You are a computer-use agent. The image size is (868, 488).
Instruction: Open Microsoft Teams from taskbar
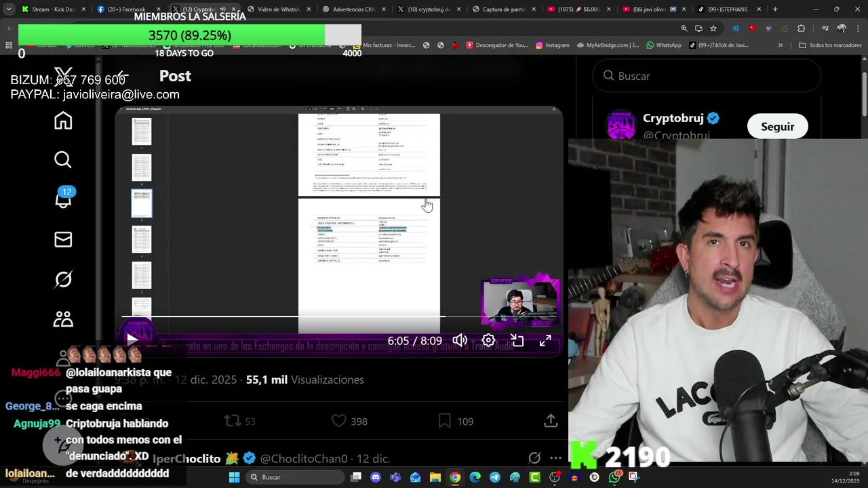pyautogui.click(x=395, y=477)
